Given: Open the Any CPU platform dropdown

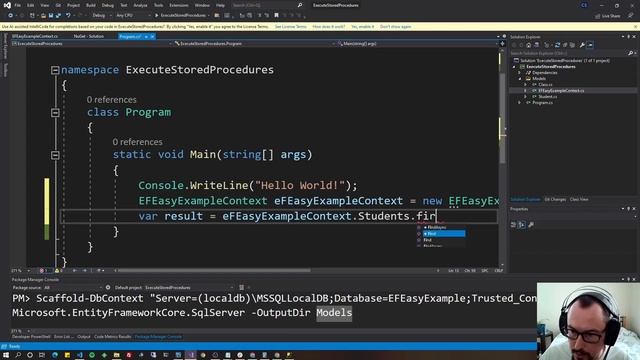Looking at the screenshot, I should [133, 16].
